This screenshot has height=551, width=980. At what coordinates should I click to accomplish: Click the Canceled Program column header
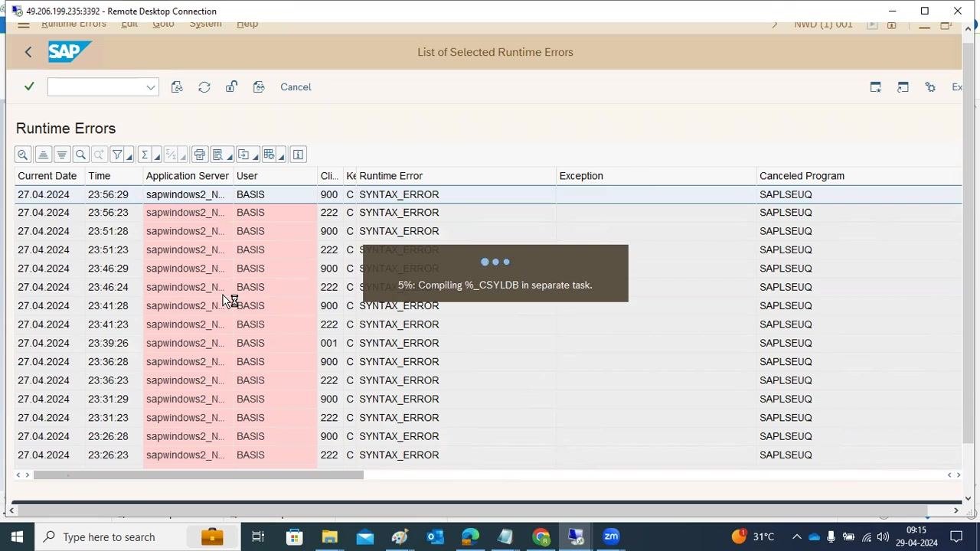coord(859,176)
